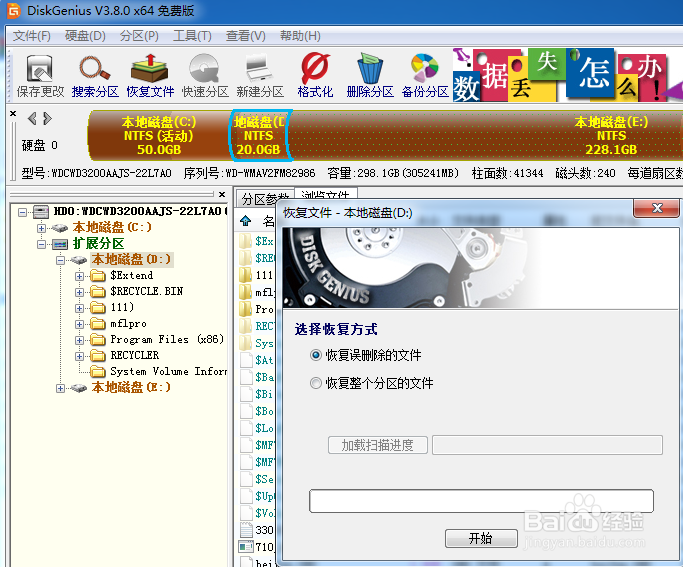Launch the Recover Files (恢复文件) tool
The image size is (683, 567).
click(150, 76)
